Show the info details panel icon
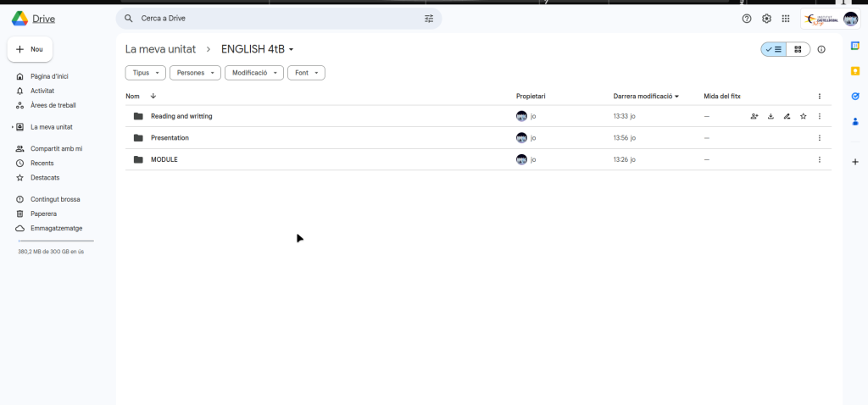Screen dimensions: 868x405 click(x=821, y=49)
